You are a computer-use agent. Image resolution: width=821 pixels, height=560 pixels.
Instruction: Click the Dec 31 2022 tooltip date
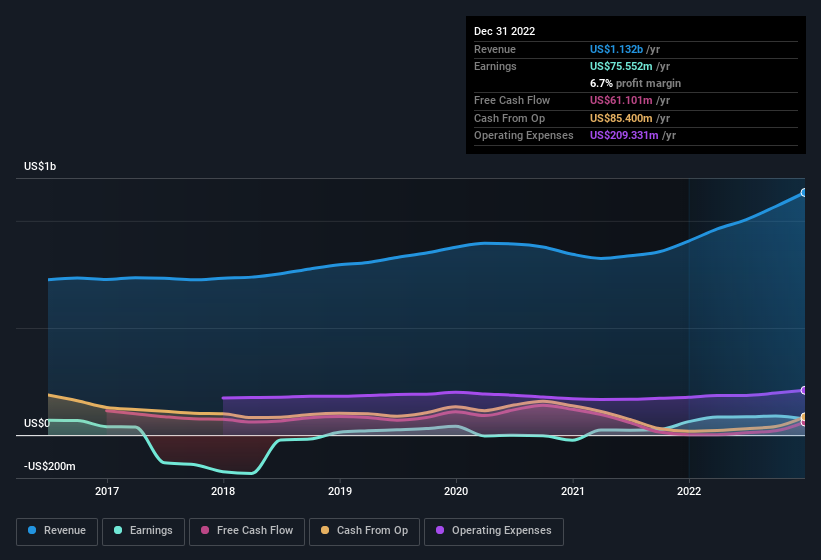point(505,31)
